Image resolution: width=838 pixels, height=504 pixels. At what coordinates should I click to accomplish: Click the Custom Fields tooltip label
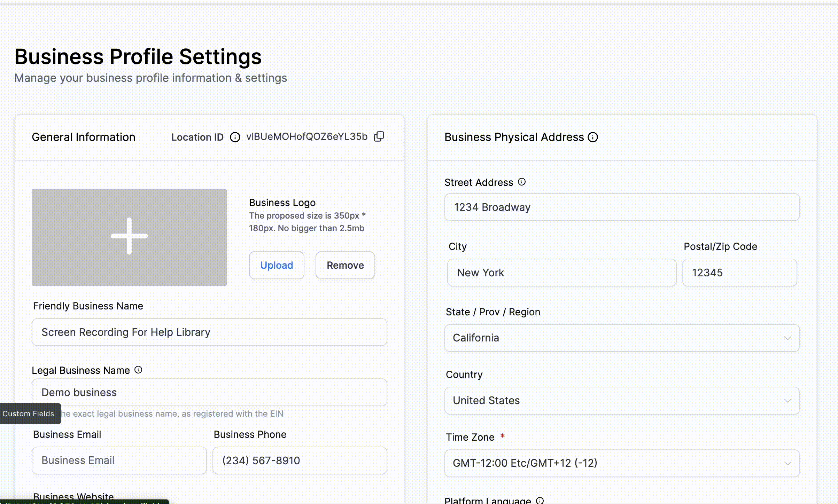(x=29, y=414)
